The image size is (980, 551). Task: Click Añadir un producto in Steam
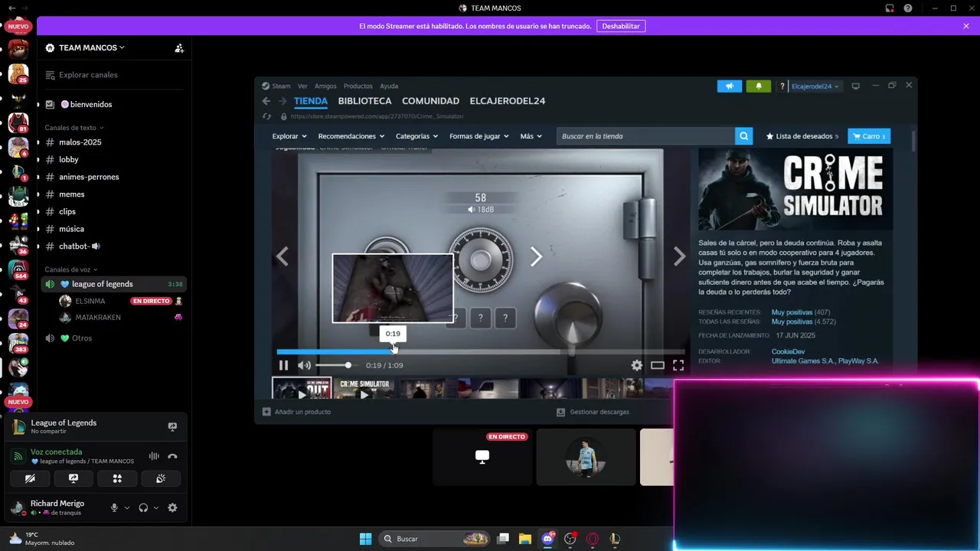pyautogui.click(x=296, y=412)
